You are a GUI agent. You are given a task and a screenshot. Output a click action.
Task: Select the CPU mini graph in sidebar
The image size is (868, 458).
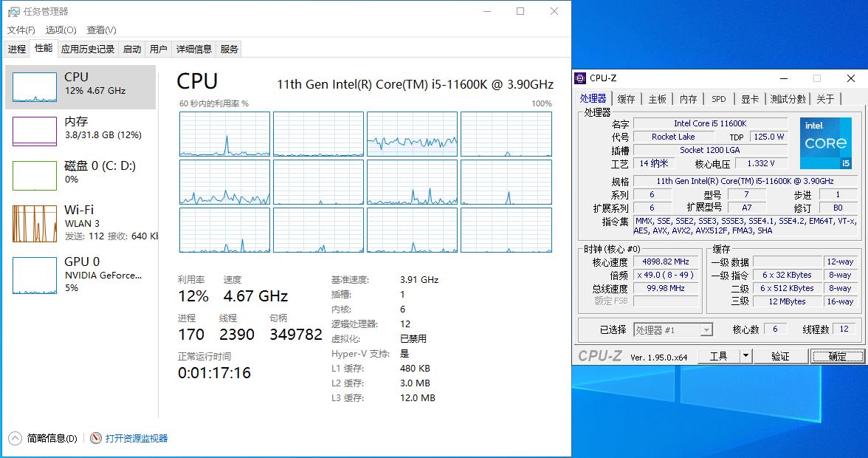pyautogui.click(x=34, y=87)
